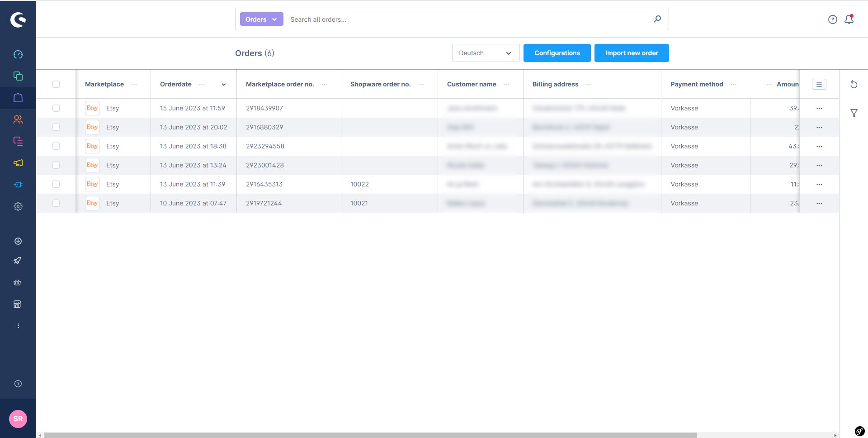Open row actions for order 2923294558
This screenshot has height=438, width=868.
pyautogui.click(x=819, y=147)
